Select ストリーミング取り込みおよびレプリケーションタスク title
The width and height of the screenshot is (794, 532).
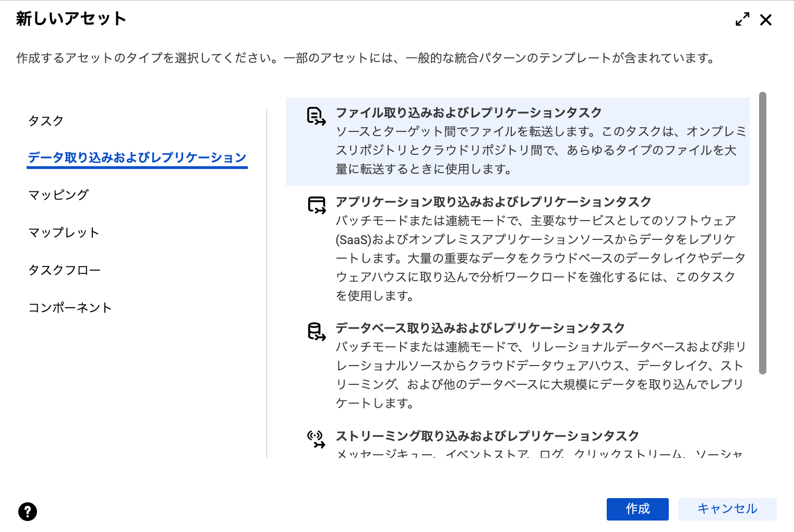tap(487, 436)
